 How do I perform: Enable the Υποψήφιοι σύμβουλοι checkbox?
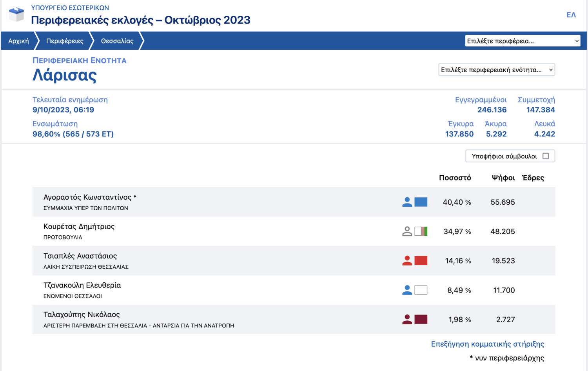point(545,156)
